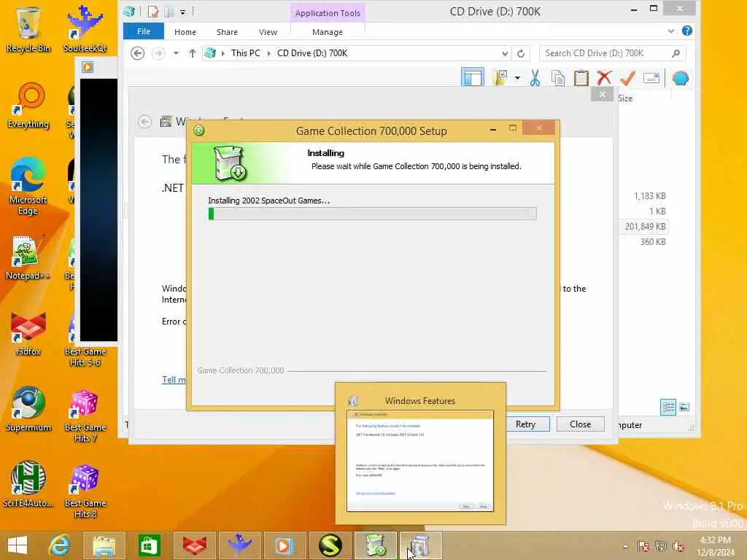Refresh the CD Drive folder view

coord(521,53)
